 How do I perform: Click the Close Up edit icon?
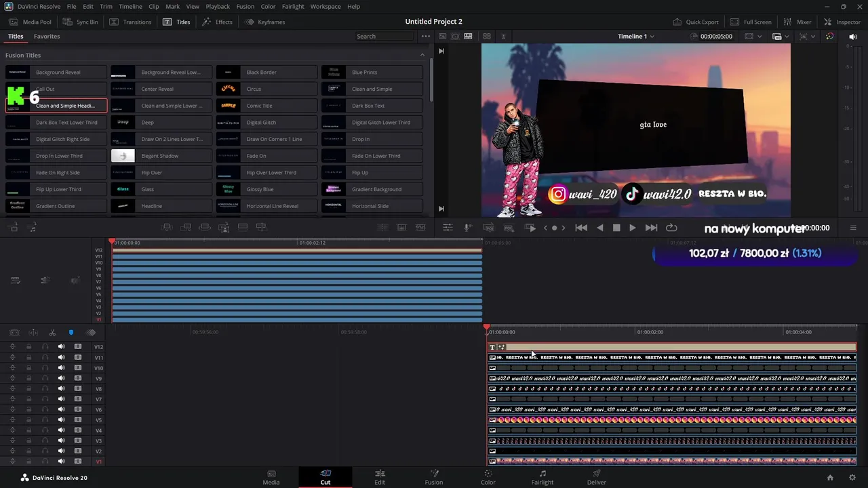coord(224,227)
